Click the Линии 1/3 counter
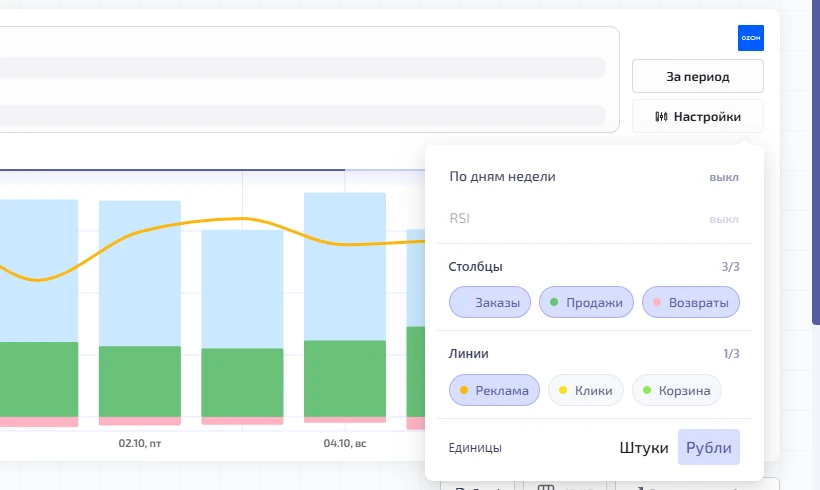This screenshot has height=490, width=820. [731, 354]
